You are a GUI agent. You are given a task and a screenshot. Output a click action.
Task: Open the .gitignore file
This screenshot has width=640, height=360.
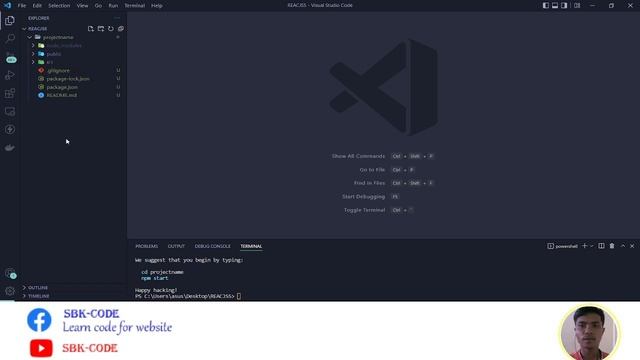tap(73, 70)
